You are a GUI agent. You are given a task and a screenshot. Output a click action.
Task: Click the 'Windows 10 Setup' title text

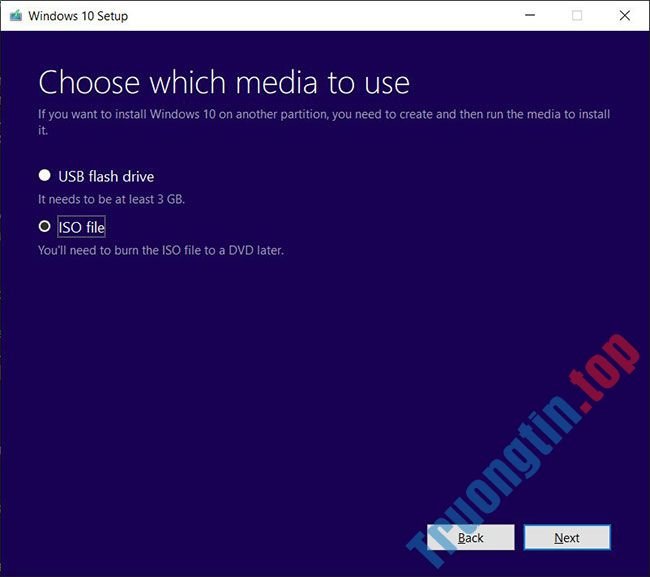pyautogui.click(x=78, y=16)
